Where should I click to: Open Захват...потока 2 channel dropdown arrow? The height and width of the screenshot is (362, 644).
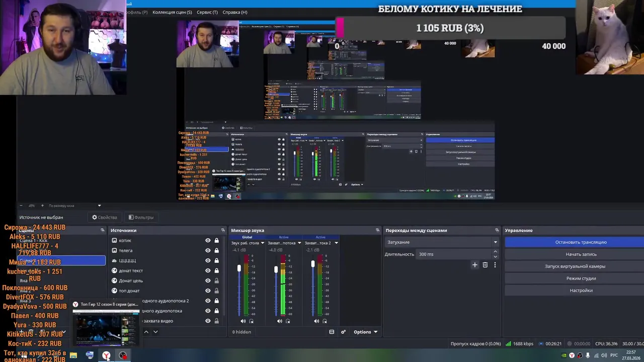pos(336,243)
